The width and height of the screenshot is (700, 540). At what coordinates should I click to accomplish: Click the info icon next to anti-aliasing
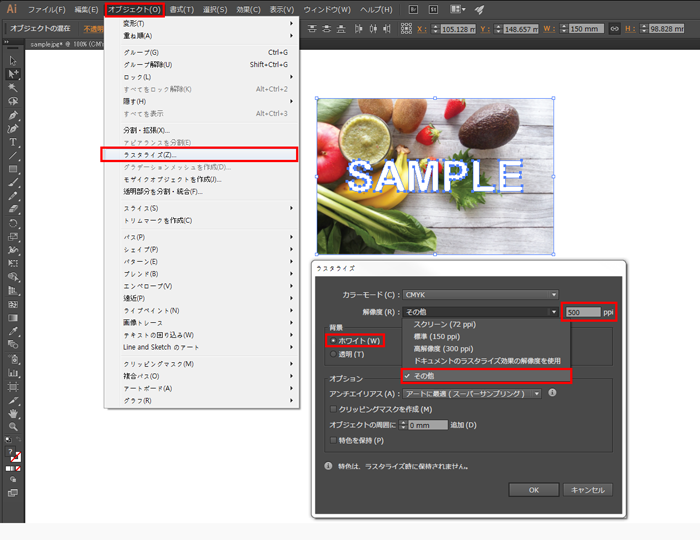click(553, 393)
